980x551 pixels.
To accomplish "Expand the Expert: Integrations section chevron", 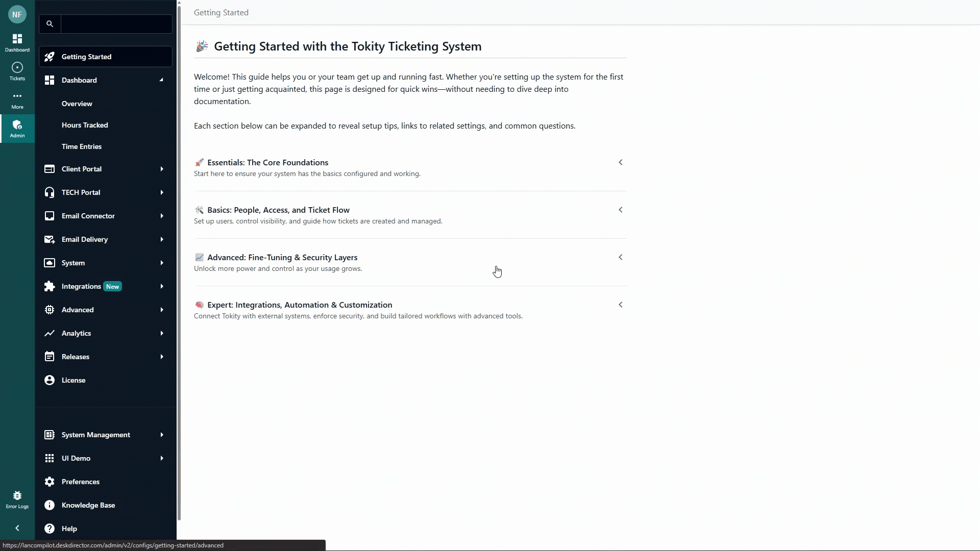I will click(x=620, y=305).
